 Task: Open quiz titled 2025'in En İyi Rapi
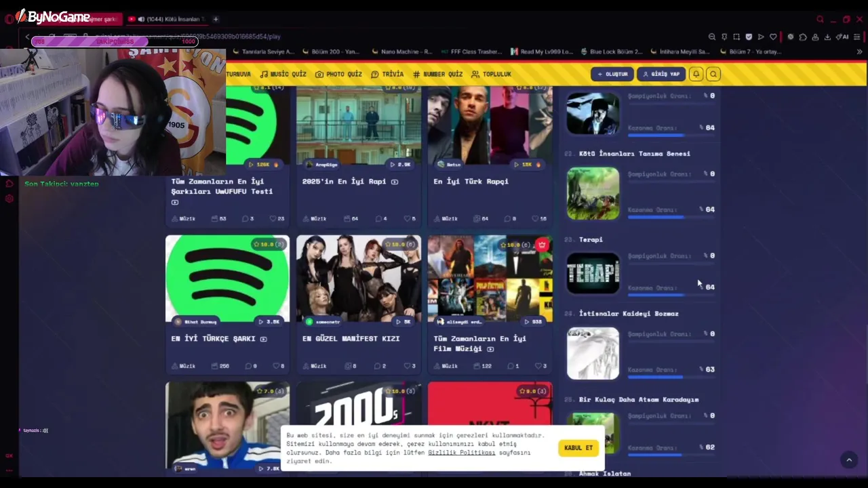point(345,182)
